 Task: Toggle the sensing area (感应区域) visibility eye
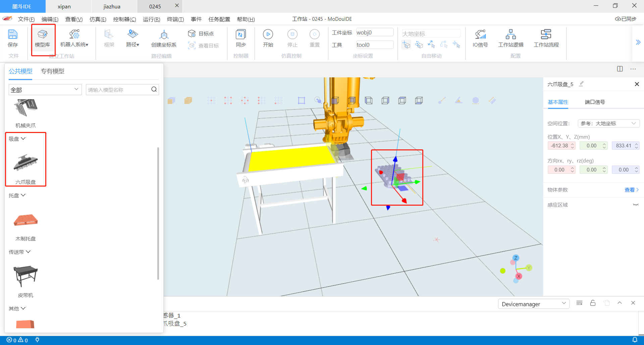click(x=635, y=205)
